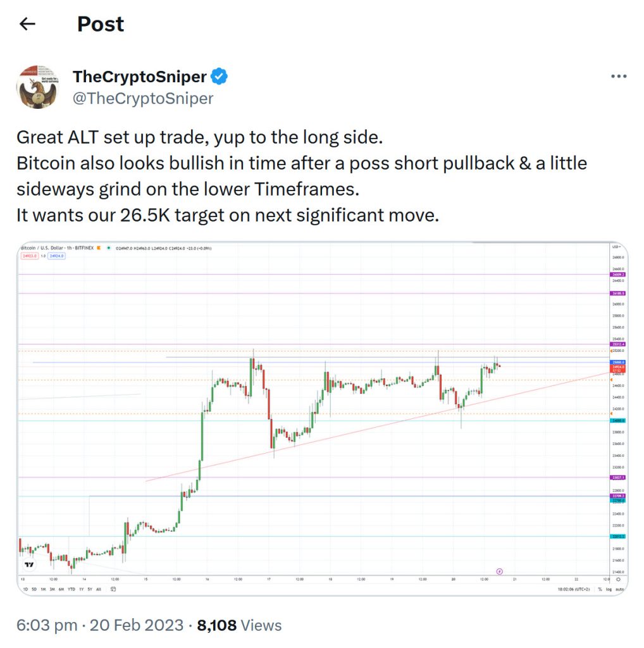The image size is (644, 648).
Task: Open the @TheCryptoSniper handle link
Action: [x=143, y=98]
